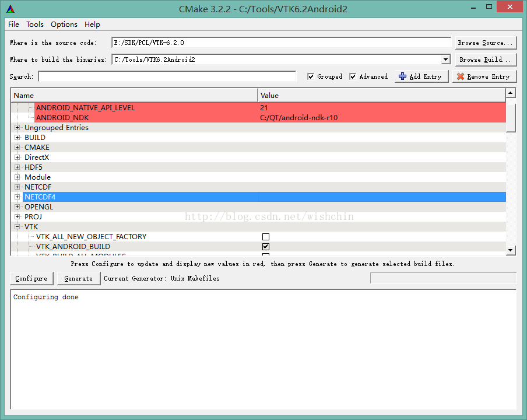Image resolution: width=527 pixels, height=420 pixels.
Task: Click the scroll up arrow of cache list
Action: point(511,93)
